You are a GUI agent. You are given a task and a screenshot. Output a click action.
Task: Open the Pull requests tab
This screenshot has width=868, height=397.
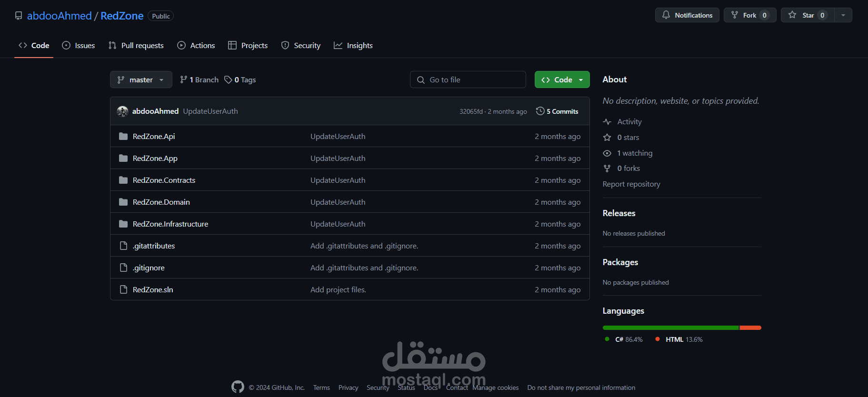pyautogui.click(x=136, y=45)
